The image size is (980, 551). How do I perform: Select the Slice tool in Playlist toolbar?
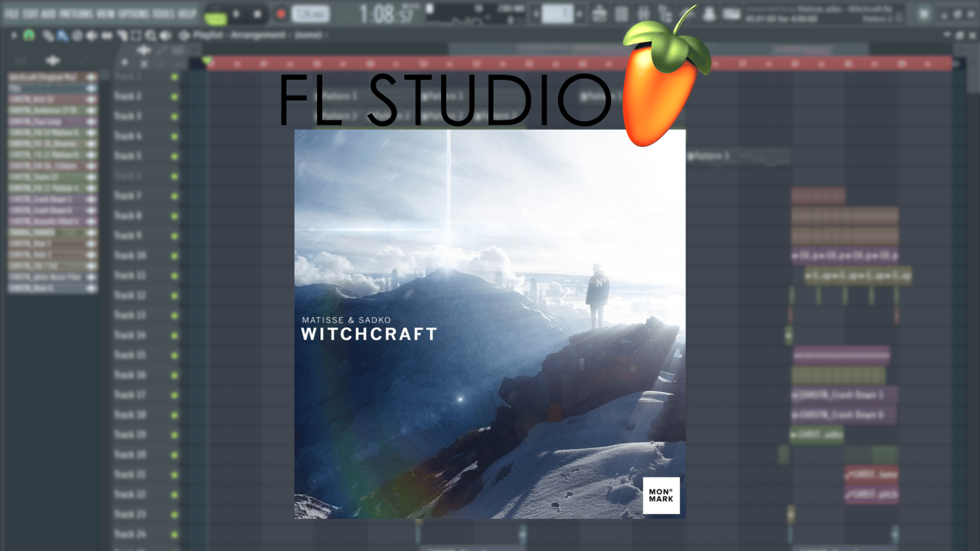(122, 35)
